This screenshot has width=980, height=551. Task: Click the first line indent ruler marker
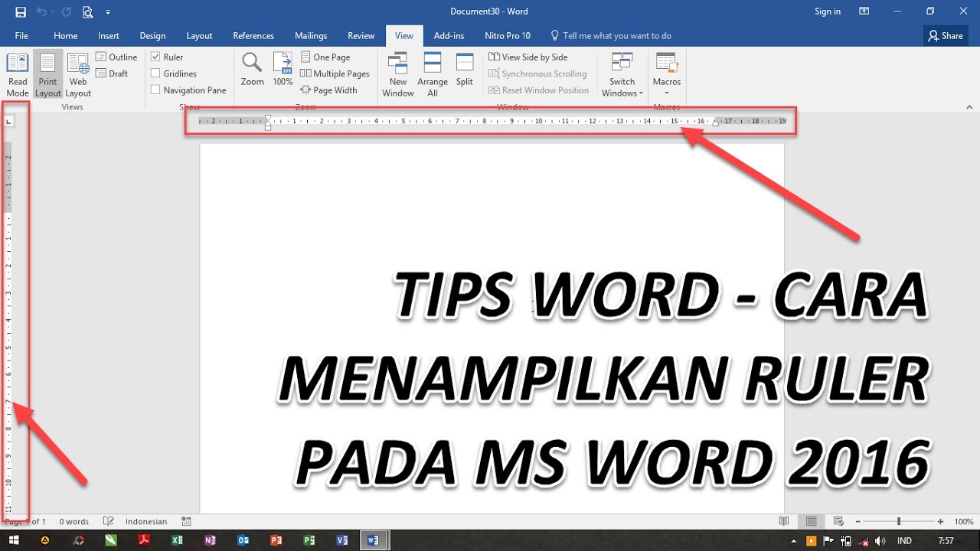coord(268,118)
